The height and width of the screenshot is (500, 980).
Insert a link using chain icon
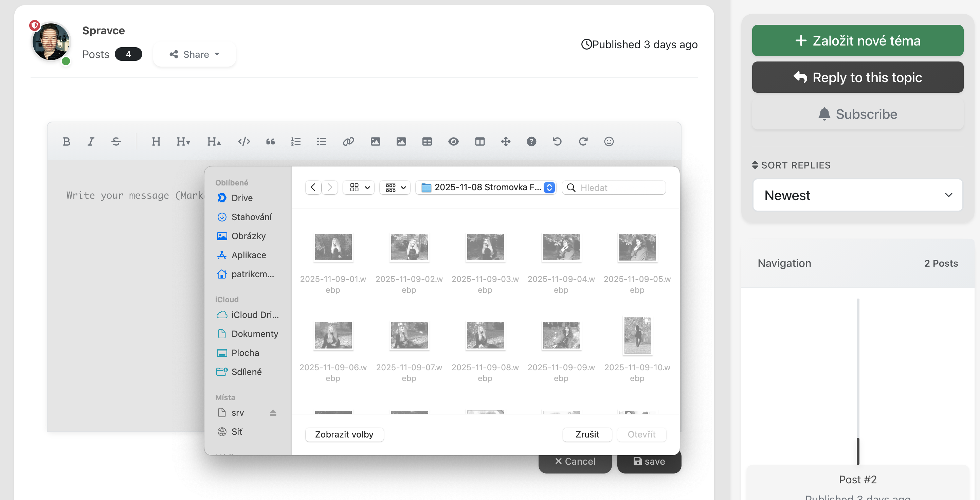point(348,142)
